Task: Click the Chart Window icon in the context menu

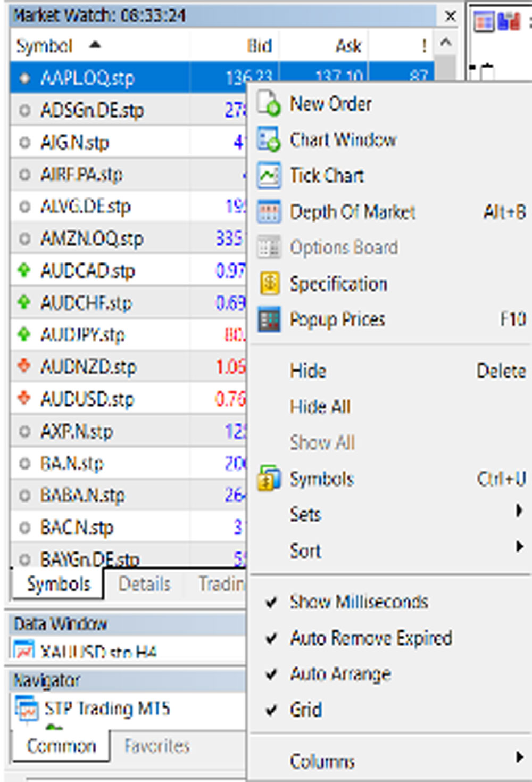Action: [x=269, y=139]
